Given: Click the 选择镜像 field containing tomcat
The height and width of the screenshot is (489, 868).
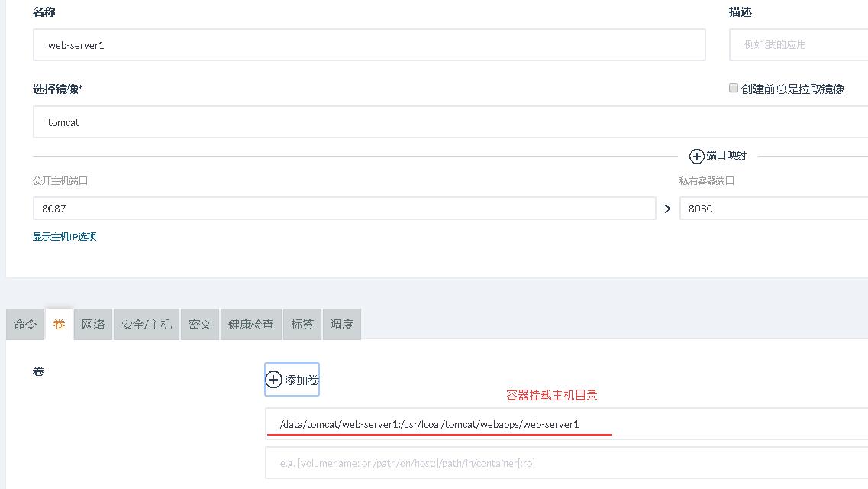Looking at the screenshot, I should click(450, 121).
